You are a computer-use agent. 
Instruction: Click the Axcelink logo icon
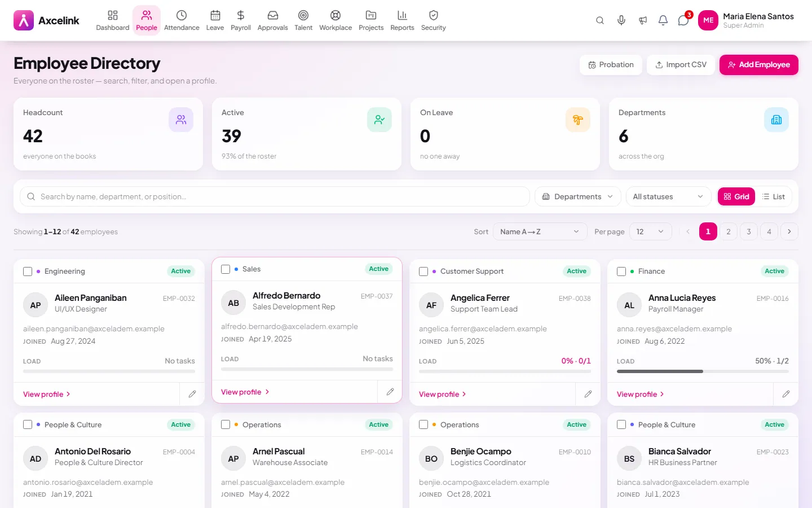coord(24,20)
